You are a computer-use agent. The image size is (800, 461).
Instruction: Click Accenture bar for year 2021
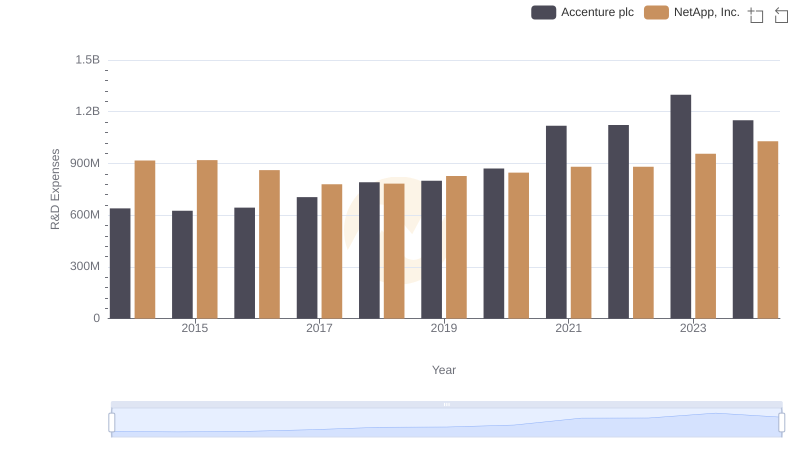(x=556, y=222)
